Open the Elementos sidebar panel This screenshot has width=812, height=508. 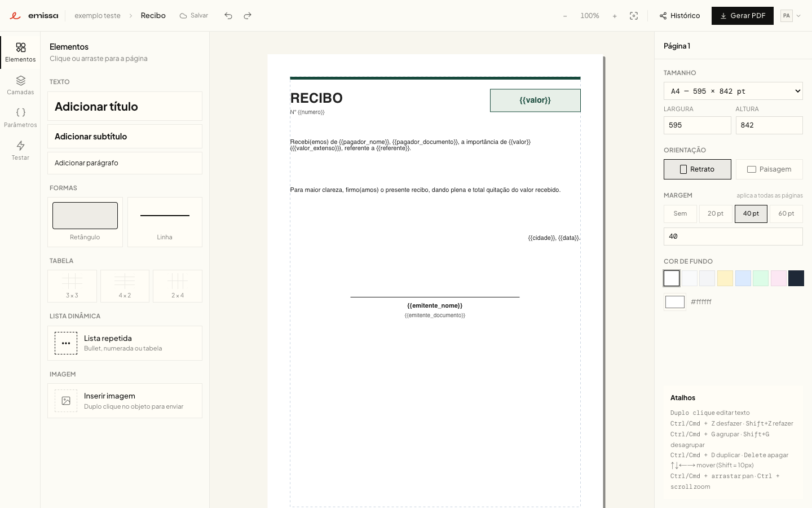point(20,52)
